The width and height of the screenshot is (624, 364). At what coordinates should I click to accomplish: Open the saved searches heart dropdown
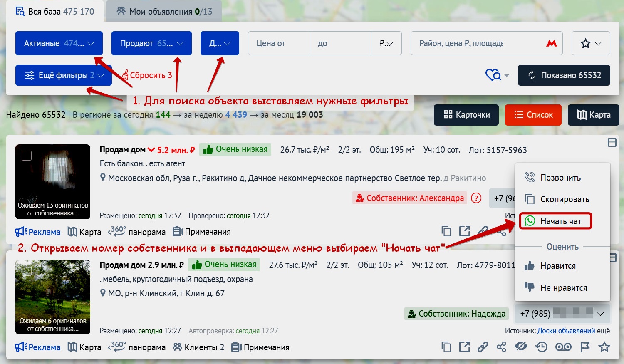pyautogui.click(x=497, y=75)
